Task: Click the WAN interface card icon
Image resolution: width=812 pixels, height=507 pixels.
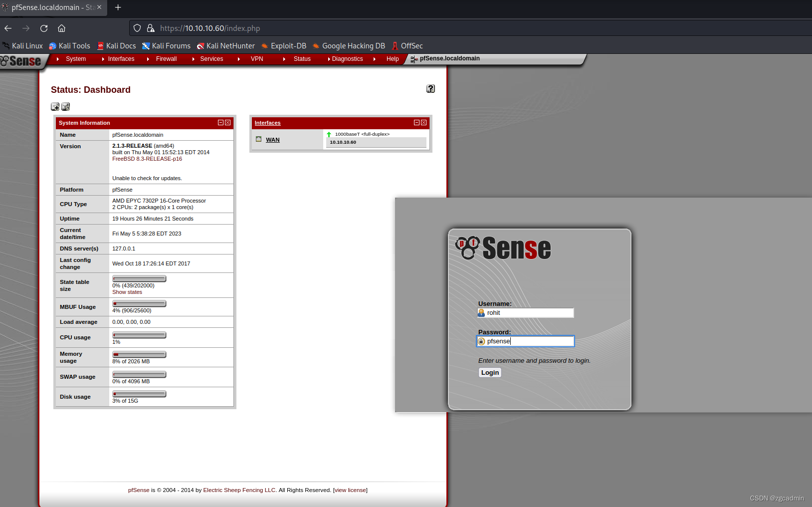Action: click(x=259, y=139)
